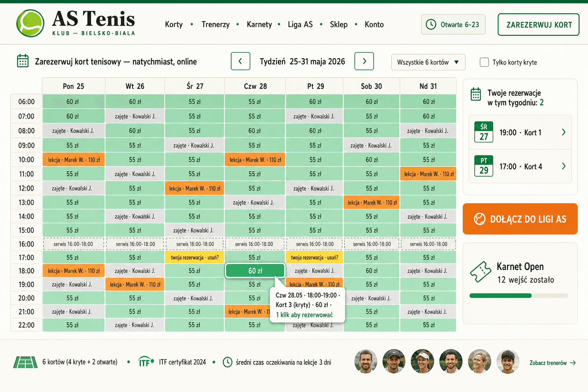Follow the Zobacz trenerów link
This screenshot has height=392, width=588.
pyautogui.click(x=552, y=363)
